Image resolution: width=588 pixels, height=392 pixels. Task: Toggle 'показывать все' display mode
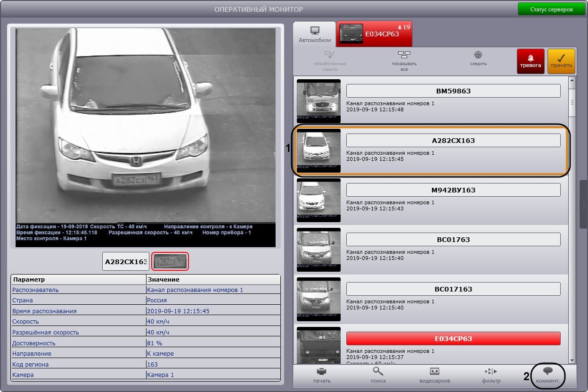click(x=404, y=61)
